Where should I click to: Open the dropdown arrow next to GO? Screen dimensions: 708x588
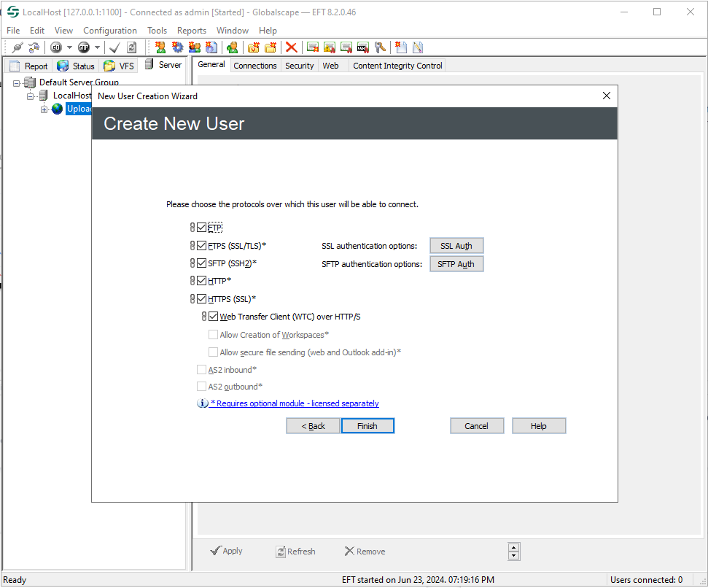[x=69, y=47]
